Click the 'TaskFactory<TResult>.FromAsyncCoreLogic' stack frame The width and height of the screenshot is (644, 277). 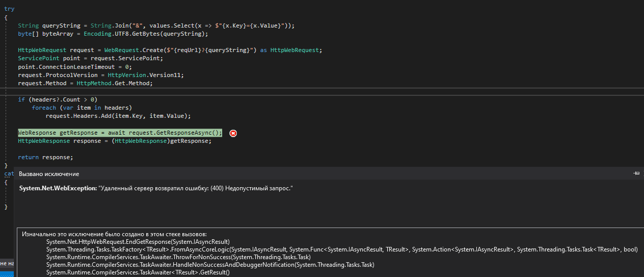click(342, 249)
